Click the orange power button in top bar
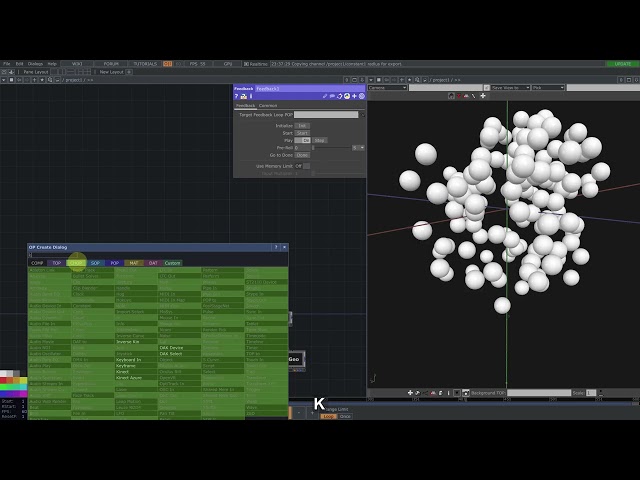The image size is (640, 480). (167, 64)
